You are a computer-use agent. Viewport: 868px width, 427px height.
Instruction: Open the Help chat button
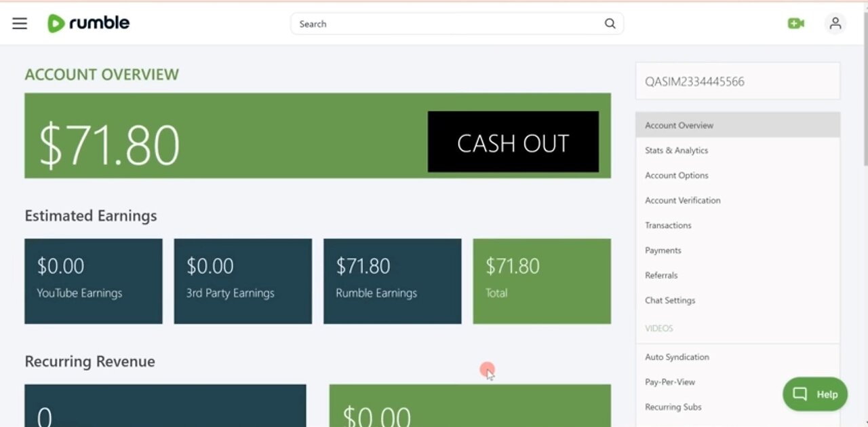[x=815, y=394]
